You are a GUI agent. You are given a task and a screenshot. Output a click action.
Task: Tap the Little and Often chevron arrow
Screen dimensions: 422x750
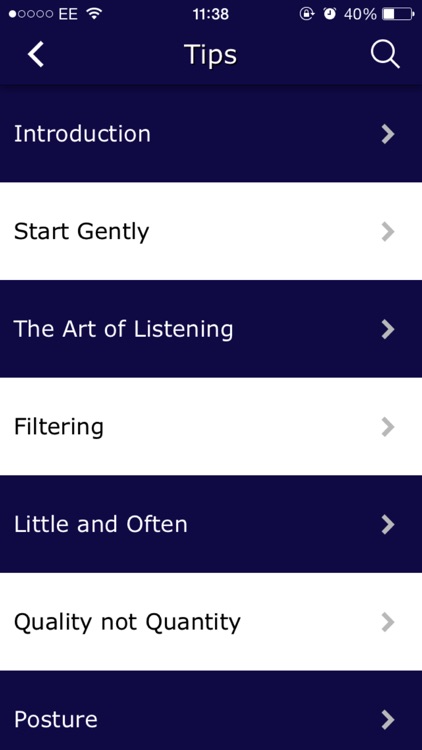(x=388, y=525)
